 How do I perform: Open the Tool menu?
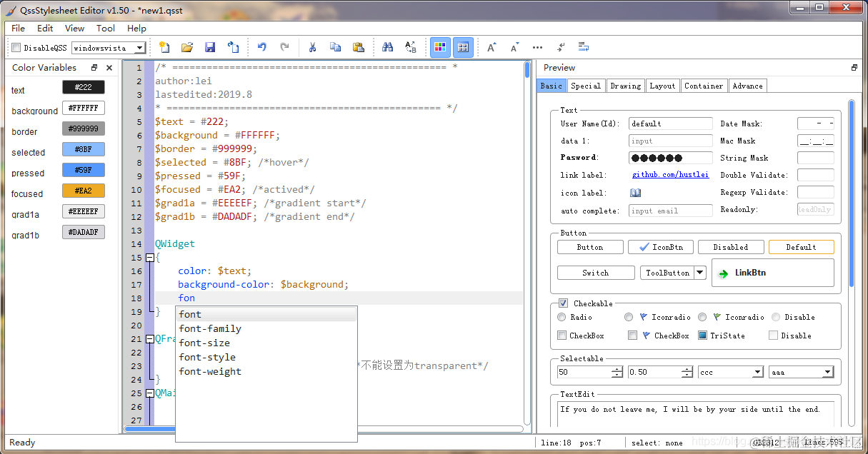(x=106, y=29)
